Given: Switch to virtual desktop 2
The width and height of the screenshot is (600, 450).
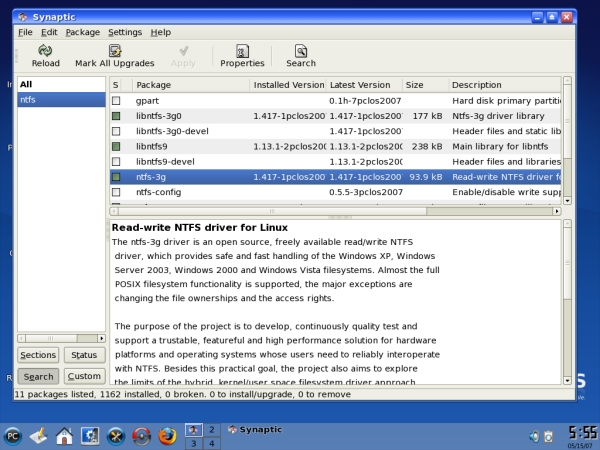Looking at the screenshot, I should [x=212, y=430].
